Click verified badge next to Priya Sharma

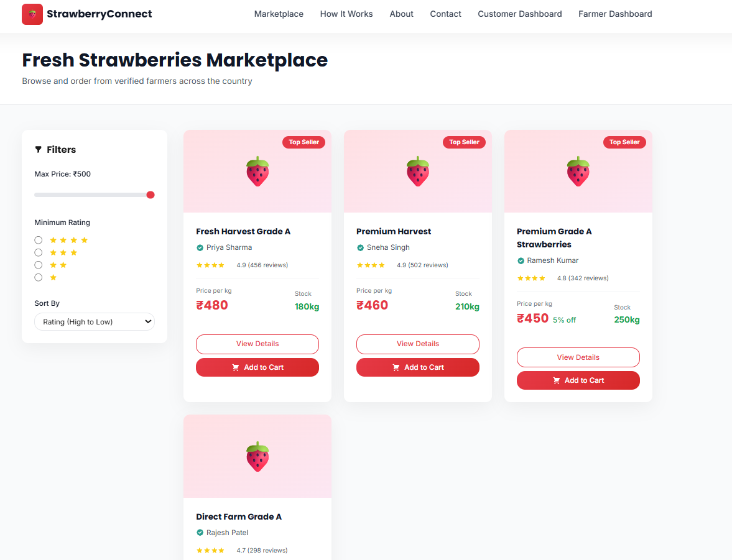tap(200, 248)
